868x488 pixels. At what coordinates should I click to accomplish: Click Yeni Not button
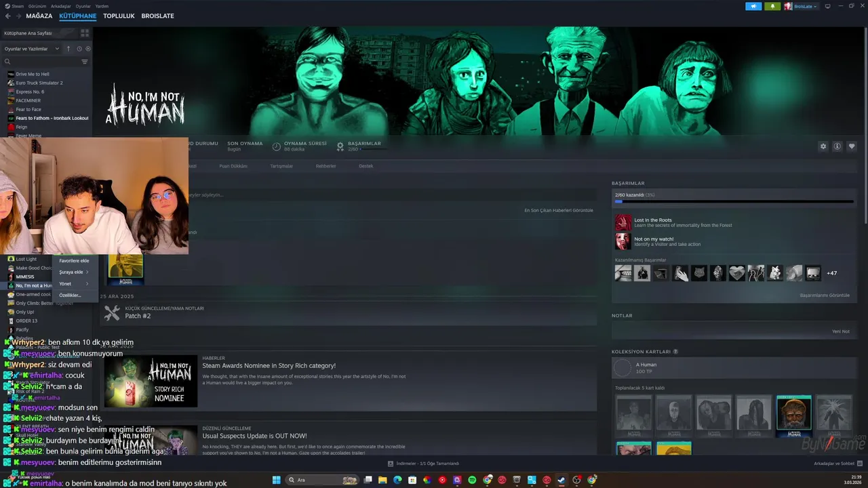pos(841,331)
